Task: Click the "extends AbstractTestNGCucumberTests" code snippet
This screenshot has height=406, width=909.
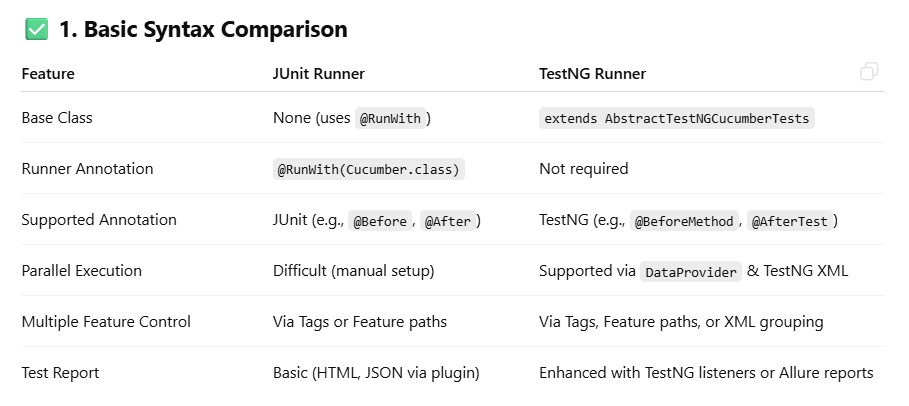Action: [676, 119]
